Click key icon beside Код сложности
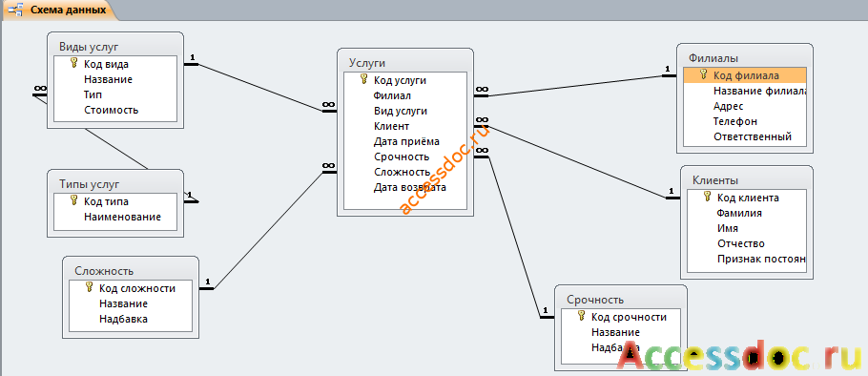 coord(90,287)
